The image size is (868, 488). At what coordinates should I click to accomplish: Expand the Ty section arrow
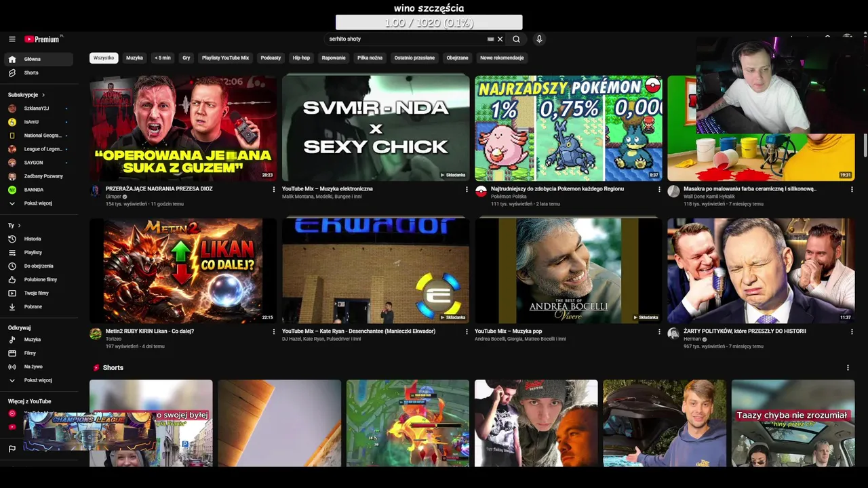[x=19, y=225]
